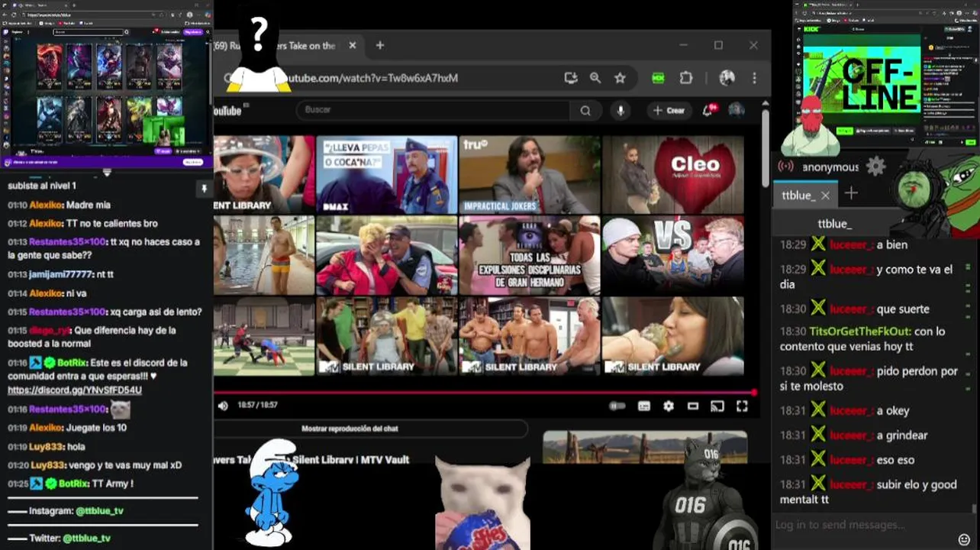Image resolution: width=980 pixels, height=550 pixels.
Task: Click the 'subir elo y good mentalt tt' message
Action: (x=868, y=492)
